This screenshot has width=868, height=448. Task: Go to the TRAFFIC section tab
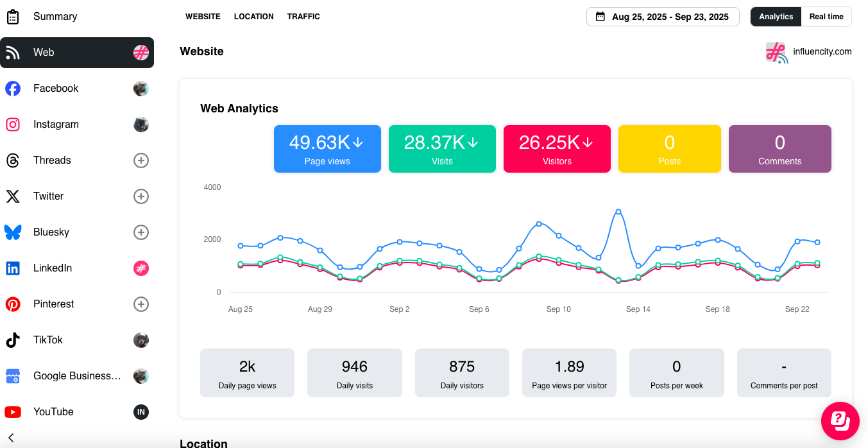[x=303, y=17]
